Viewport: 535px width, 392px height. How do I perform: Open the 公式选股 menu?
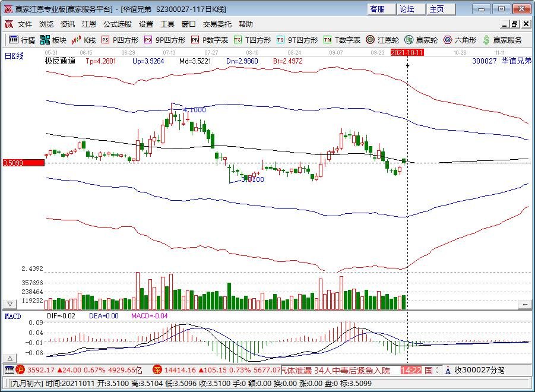[x=118, y=24]
